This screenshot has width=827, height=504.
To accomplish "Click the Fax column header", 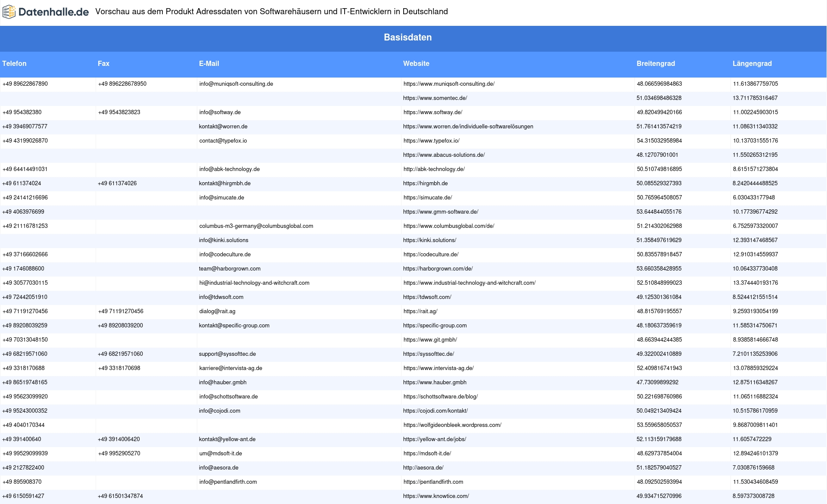I will (103, 63).
